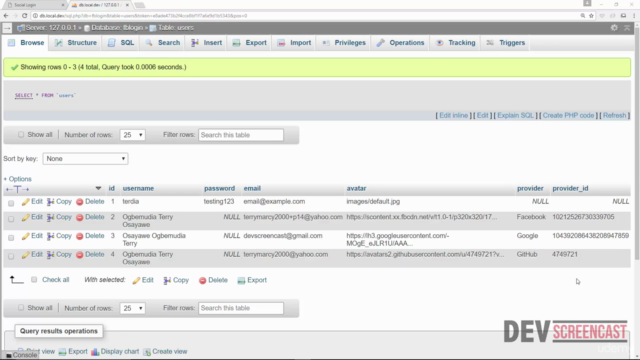This screenshot has height=360, width=640.
Task: Click the With selected Copy icon
Action: 167,280
